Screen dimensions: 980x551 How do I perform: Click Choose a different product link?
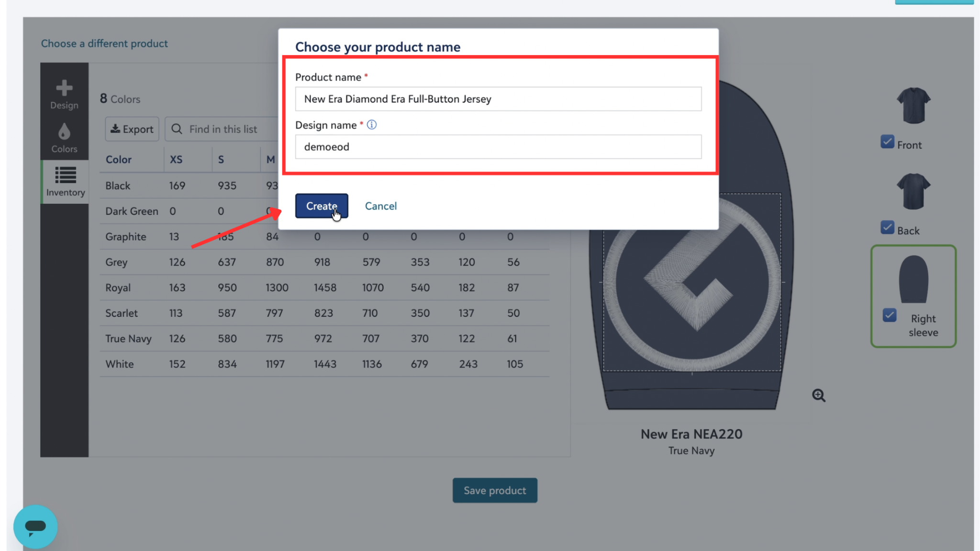104,44
